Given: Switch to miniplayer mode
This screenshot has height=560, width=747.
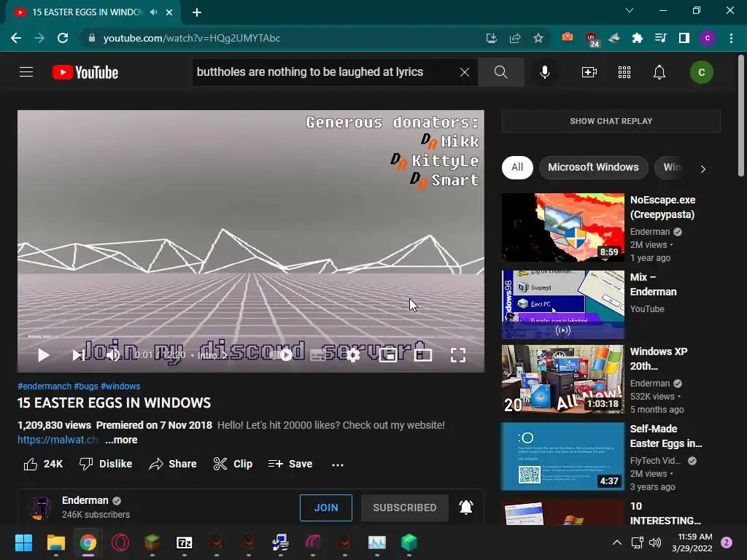Looking at the screenshot, I should point(388,355).
